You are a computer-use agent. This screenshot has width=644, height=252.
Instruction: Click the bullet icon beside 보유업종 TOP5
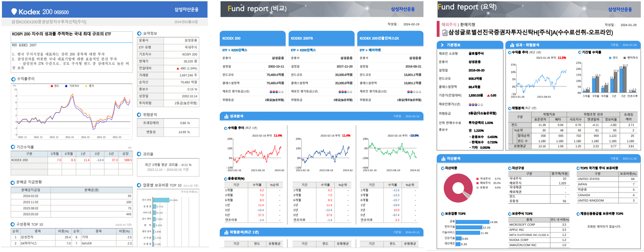[443, 214]
